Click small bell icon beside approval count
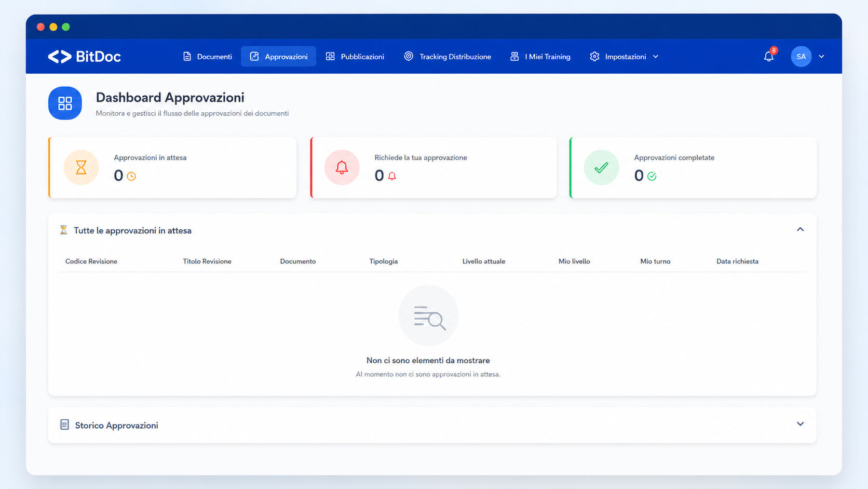The width and height of the screenshot is (868, 489). pos(392,176)
